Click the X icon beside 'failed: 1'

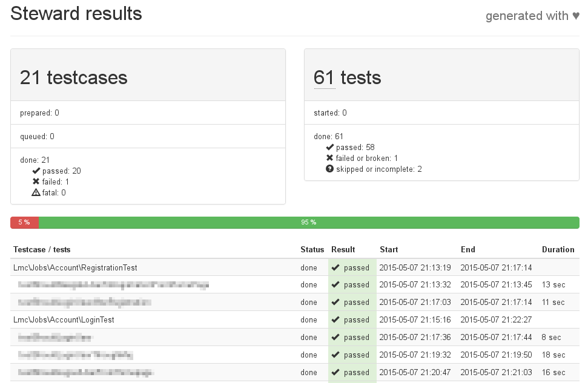click(36, 182)
